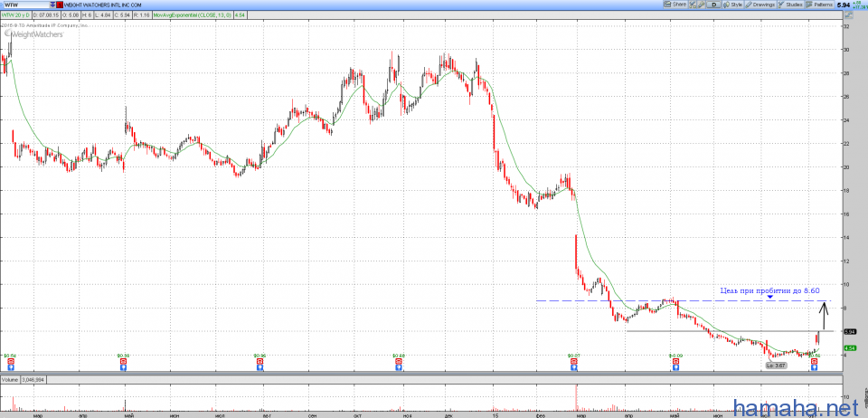868x418 pixels.
Task: Click the 'D: 07.08.15' date value
Action: [46, 14]
